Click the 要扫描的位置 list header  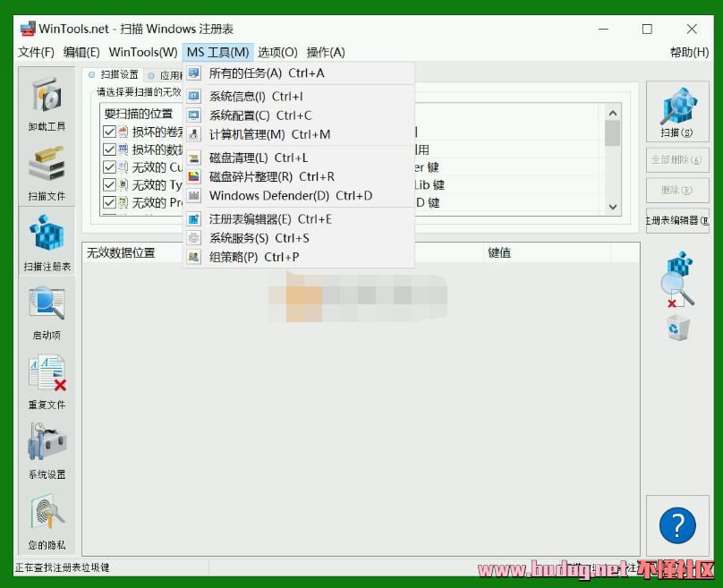pyautogui.click(x=139, y=114)
